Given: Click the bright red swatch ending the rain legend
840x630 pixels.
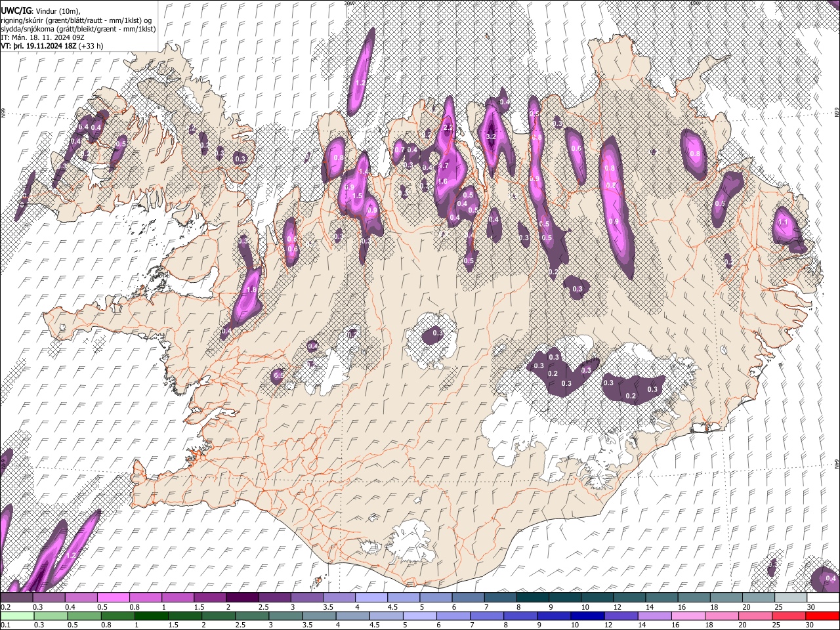Looking at the screenshot, I should (x=822, y=616).
